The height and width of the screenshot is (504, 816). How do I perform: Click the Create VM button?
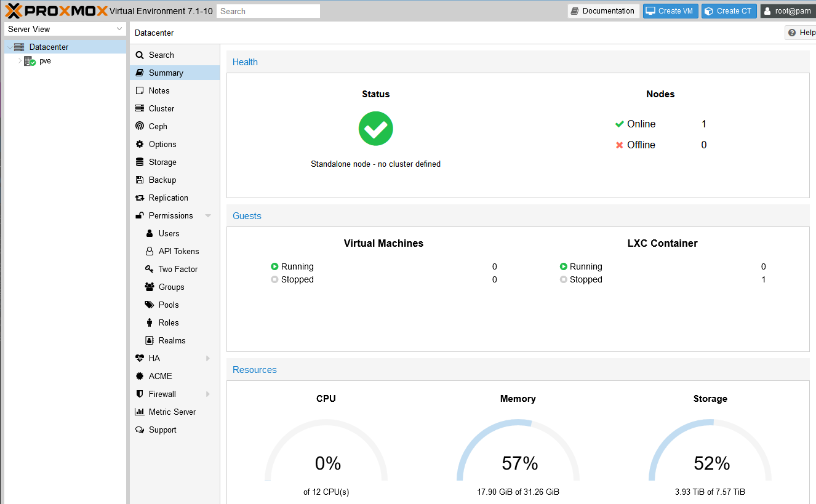(x=670, y=10)
